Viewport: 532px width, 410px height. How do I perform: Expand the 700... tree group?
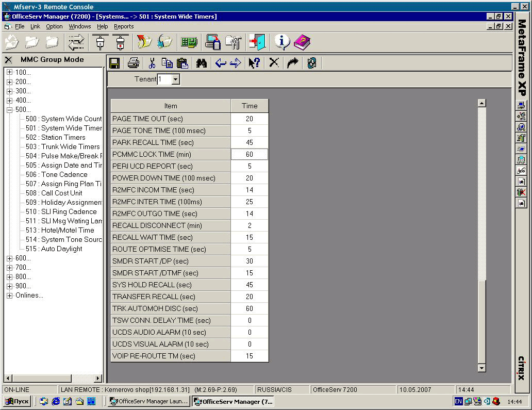(x=9, y=268)
